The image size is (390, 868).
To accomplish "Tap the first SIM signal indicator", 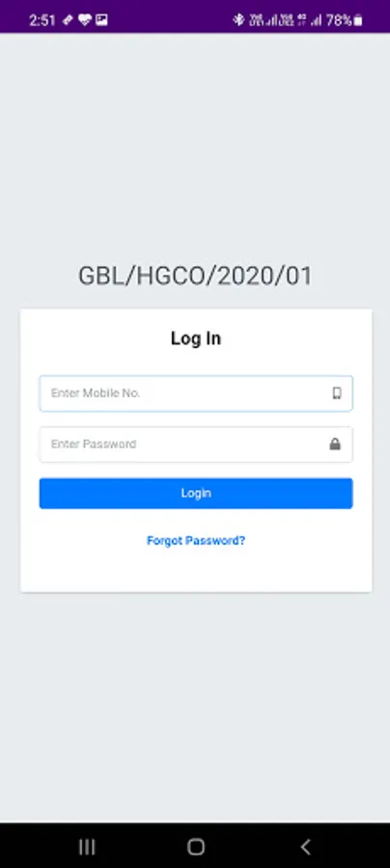I will [264, 20].
